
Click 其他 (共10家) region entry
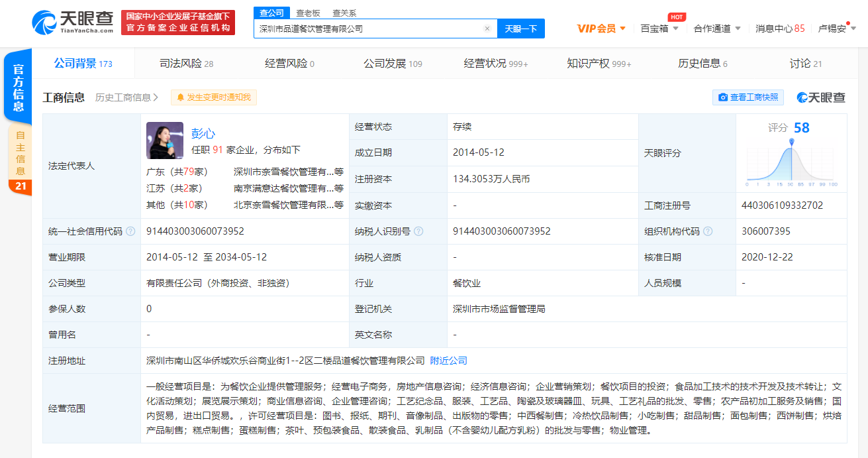coord(177,205)
